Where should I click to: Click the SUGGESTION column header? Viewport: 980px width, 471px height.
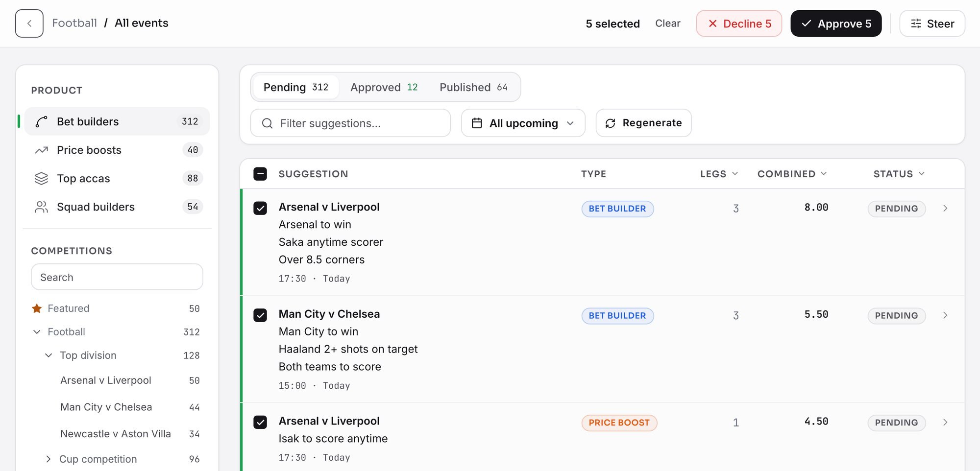click(313, 174)
